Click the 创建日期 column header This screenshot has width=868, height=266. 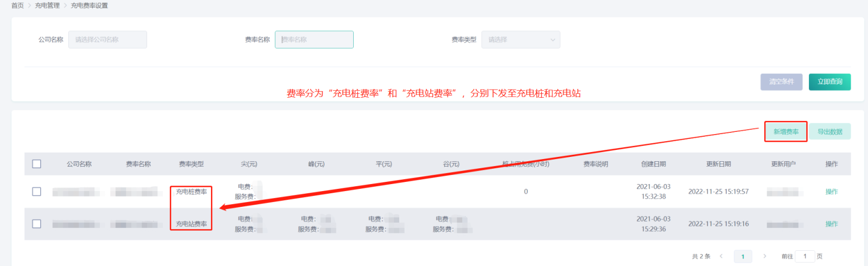[x=653, y=164]
